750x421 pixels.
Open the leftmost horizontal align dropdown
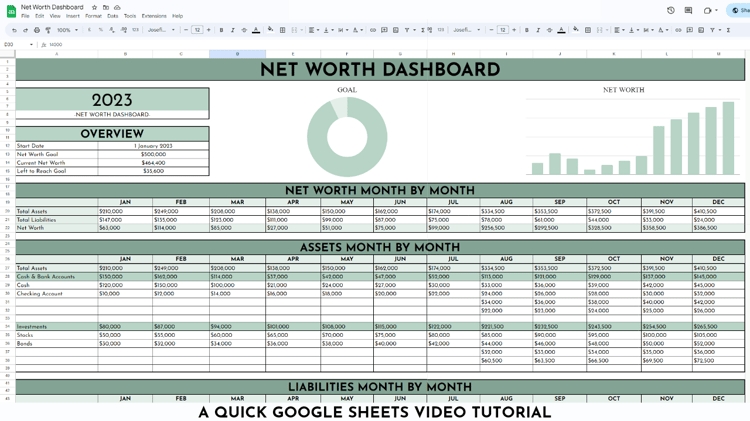coord(314,30)
